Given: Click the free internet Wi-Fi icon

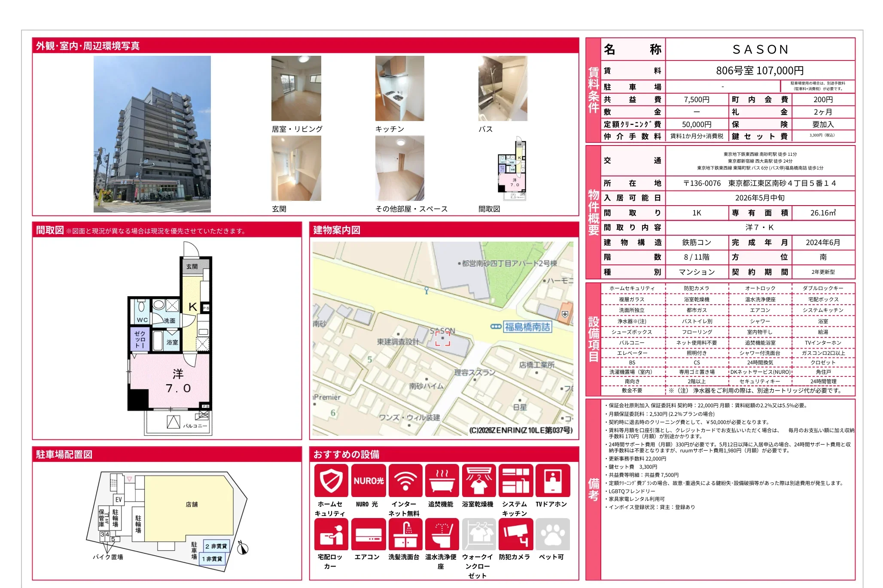Looking at the screenshot, I should point(405,481).
